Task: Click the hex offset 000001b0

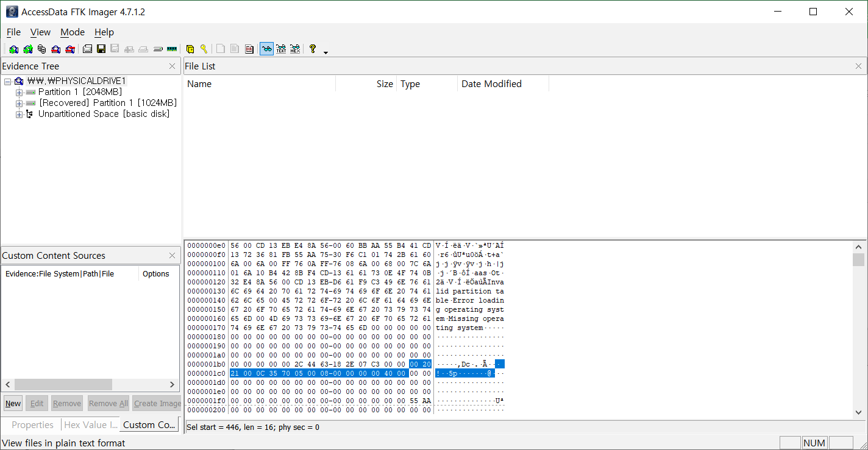Action: tap(207, 364)
